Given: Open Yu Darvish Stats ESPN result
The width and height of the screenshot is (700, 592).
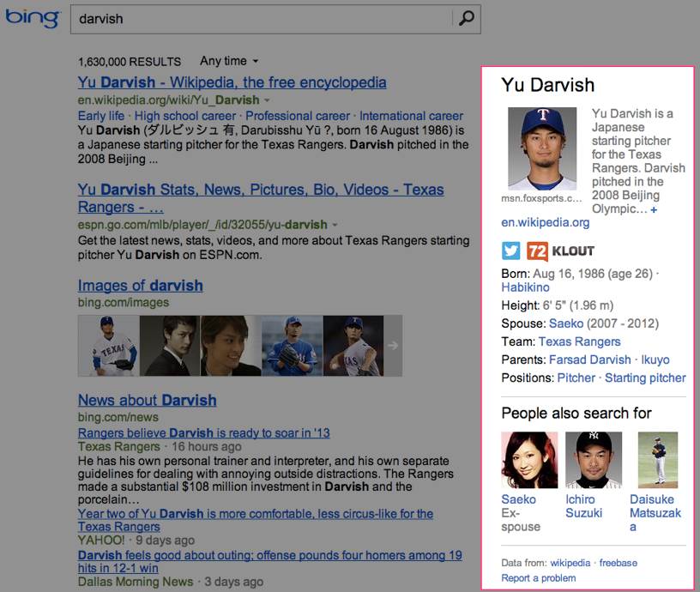Looking at the screenshot, I should tap(261, 198).
